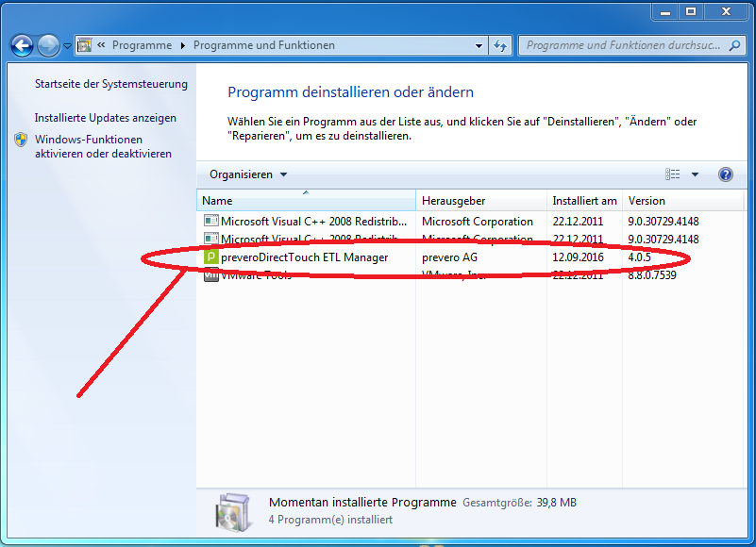756x547 pixels.
Task: Open Windows-Funktionen aktivieren oder deaktivieren
Action: 103,146
